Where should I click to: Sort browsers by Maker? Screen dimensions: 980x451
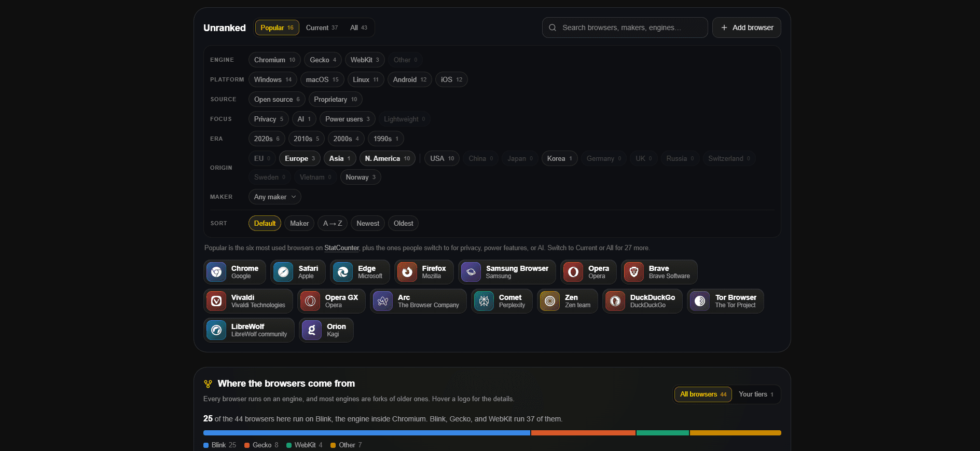299,223
